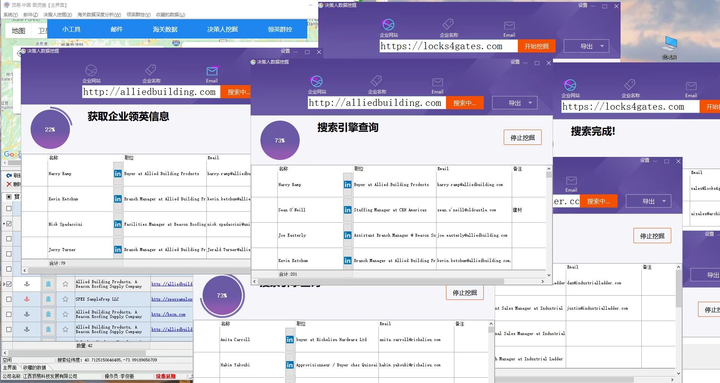Click 停止挖掘 in the Anita Carroll window
Viewport: 720px width, 383px height.
click(465, 293)
